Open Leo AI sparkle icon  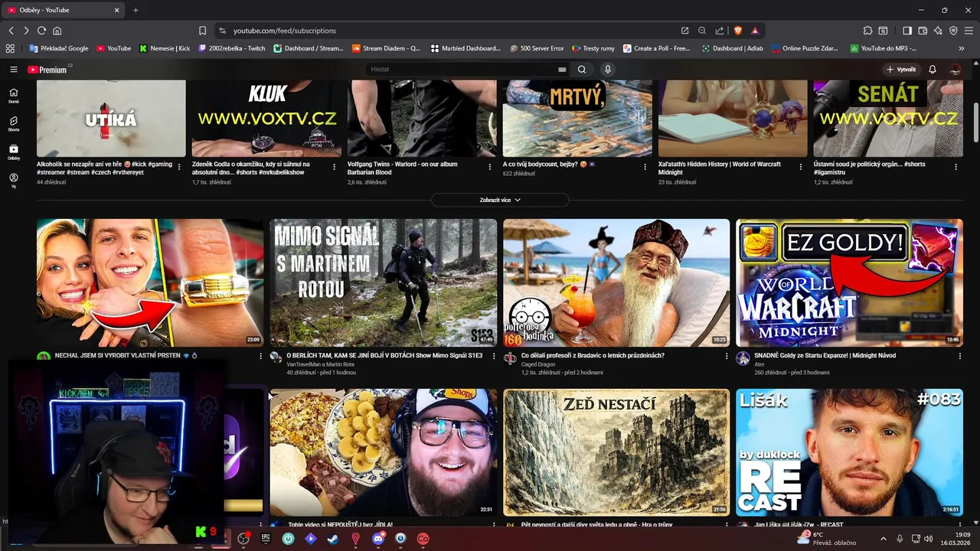pyautogui.click(x=938, y=31)
